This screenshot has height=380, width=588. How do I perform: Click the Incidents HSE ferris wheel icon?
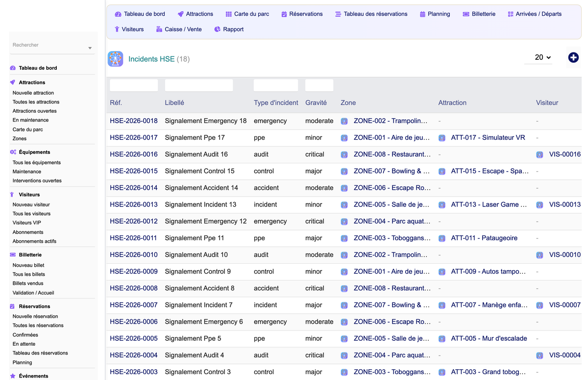tap(116, 59)
